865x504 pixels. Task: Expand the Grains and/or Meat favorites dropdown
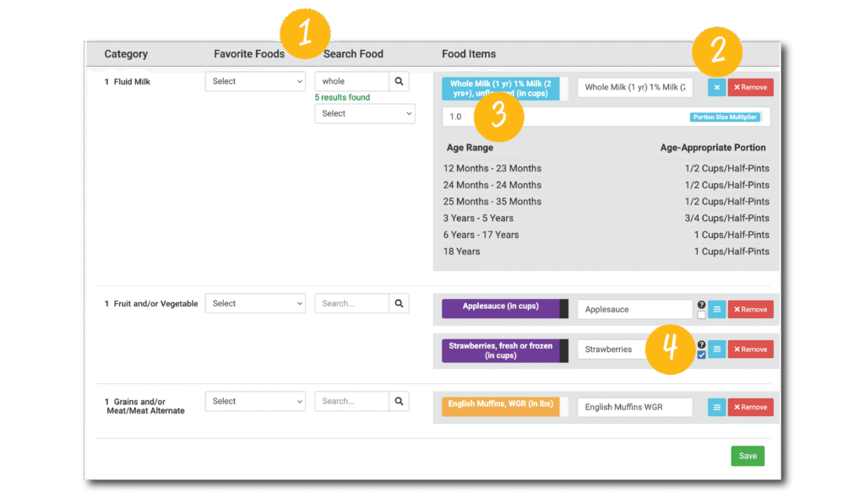coord(255,402)
